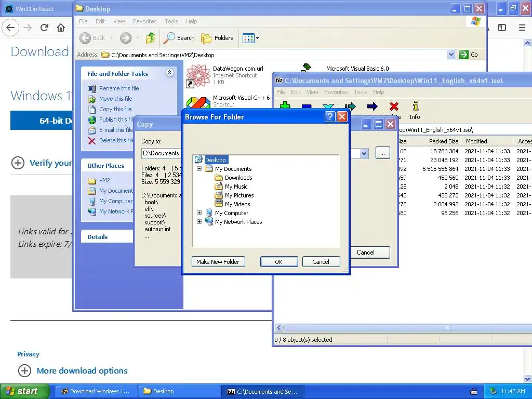Click Cancel in Browse For Folder dialog
Screen dimensions: 532x399
click(321, 262)
